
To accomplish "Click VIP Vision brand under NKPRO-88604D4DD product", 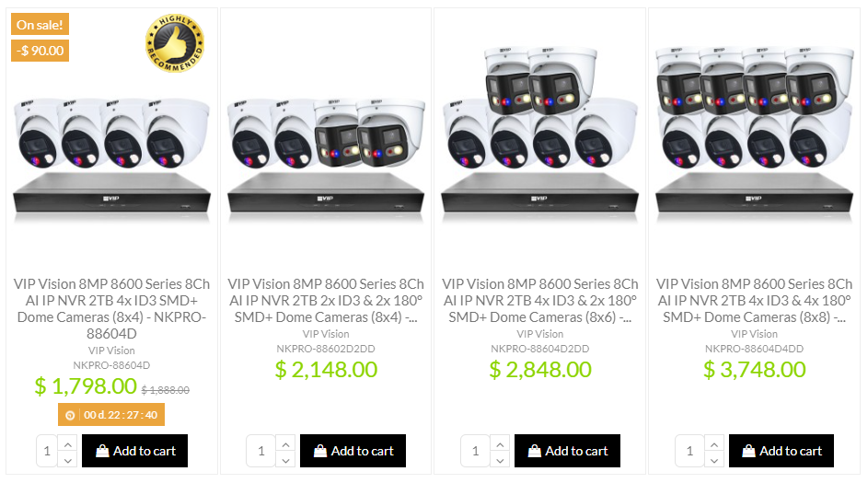I will [755, 334].
